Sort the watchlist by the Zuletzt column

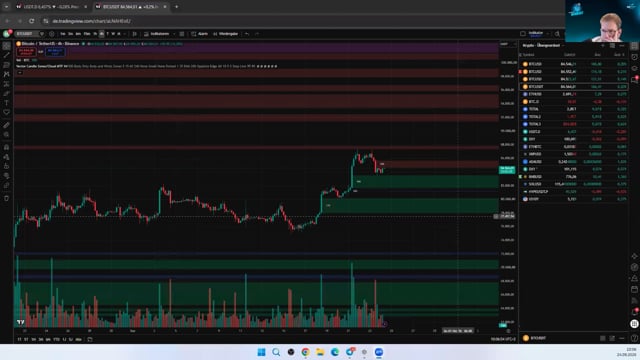(x=569, y=55)
